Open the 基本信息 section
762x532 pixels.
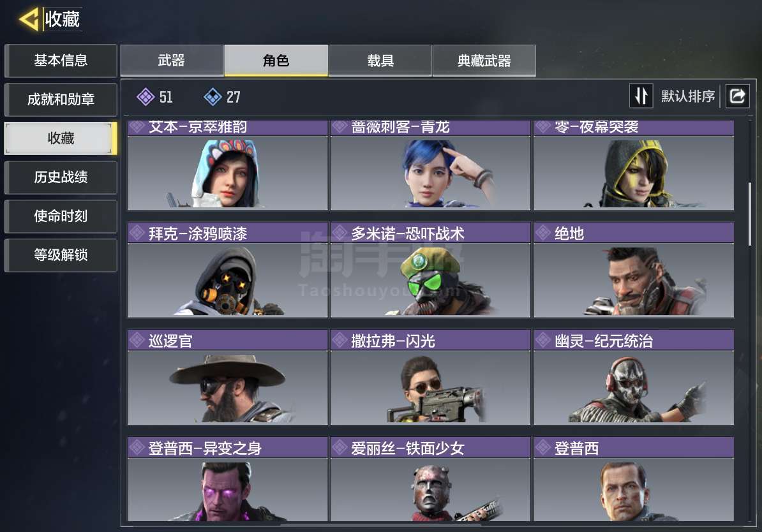point(61,61)
